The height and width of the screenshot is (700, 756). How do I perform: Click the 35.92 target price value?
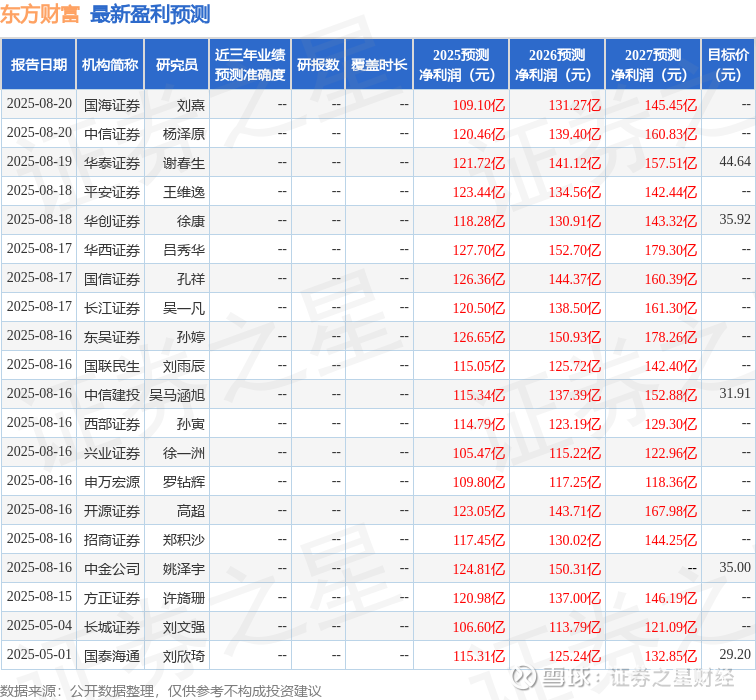(x=735, y=219)
